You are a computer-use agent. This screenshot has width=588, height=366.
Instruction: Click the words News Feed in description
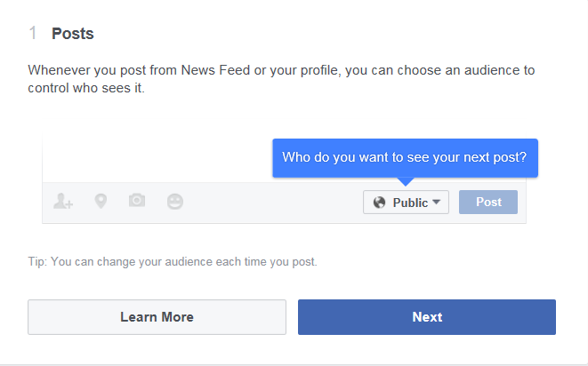click(x=215, y=70)
